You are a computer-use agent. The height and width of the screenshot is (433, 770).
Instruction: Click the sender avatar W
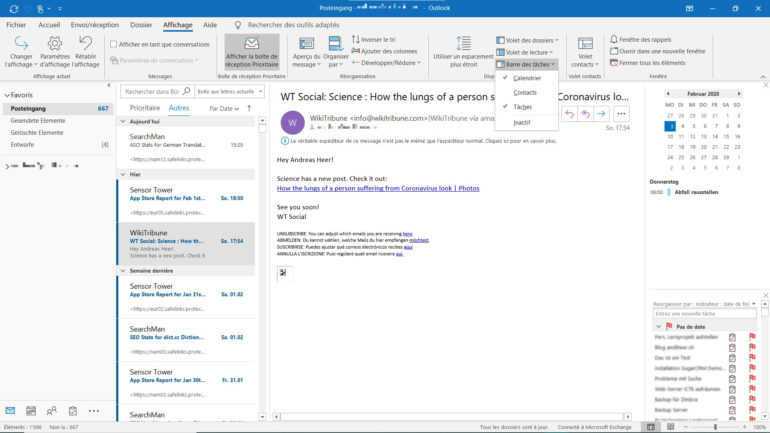click(292, 123)
